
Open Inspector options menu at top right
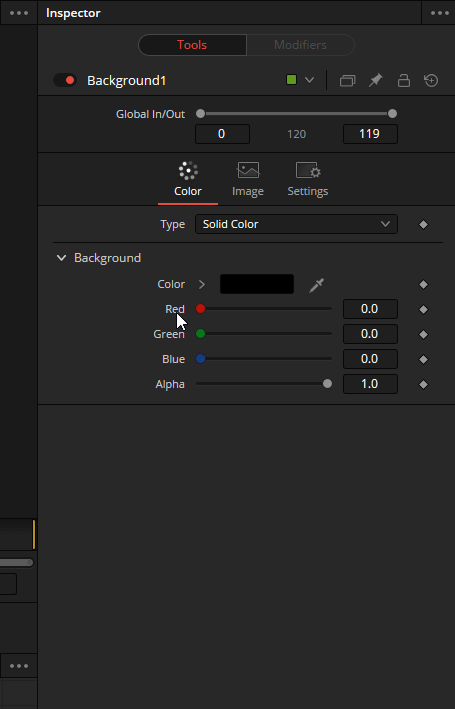440,13
